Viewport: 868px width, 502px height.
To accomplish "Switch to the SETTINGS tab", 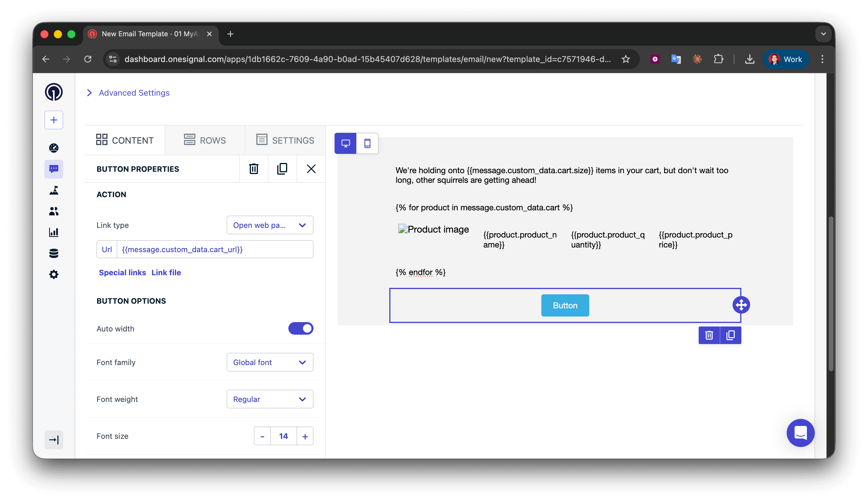I will (285, 140).
